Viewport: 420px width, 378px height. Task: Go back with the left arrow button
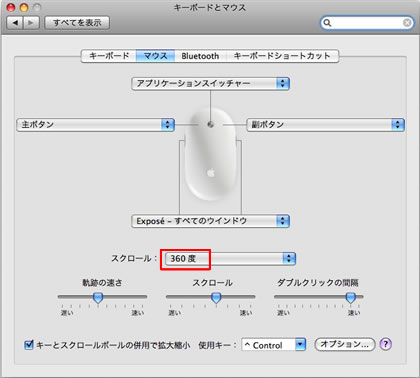pos(15,23)
